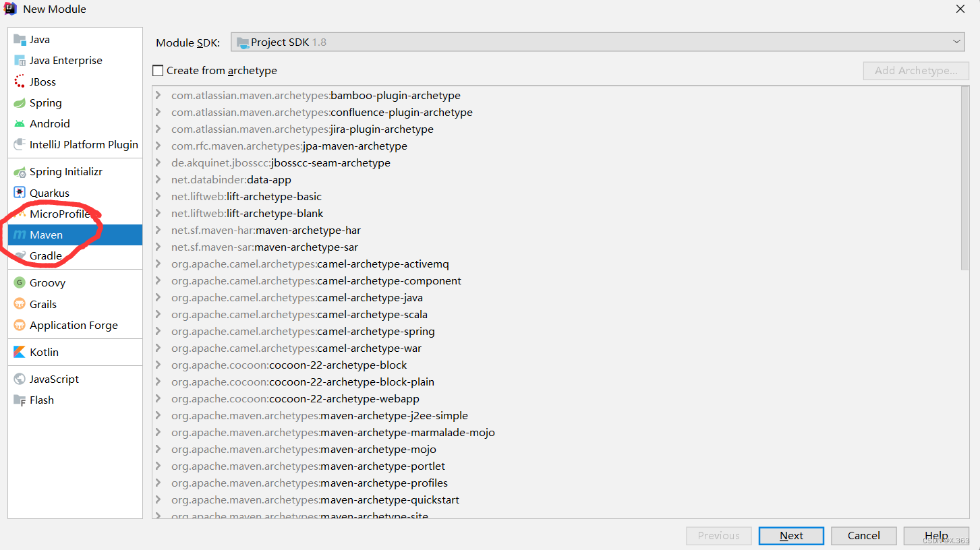
Task: Select maven-archetype-profiles row
Action: click(556, 483)
